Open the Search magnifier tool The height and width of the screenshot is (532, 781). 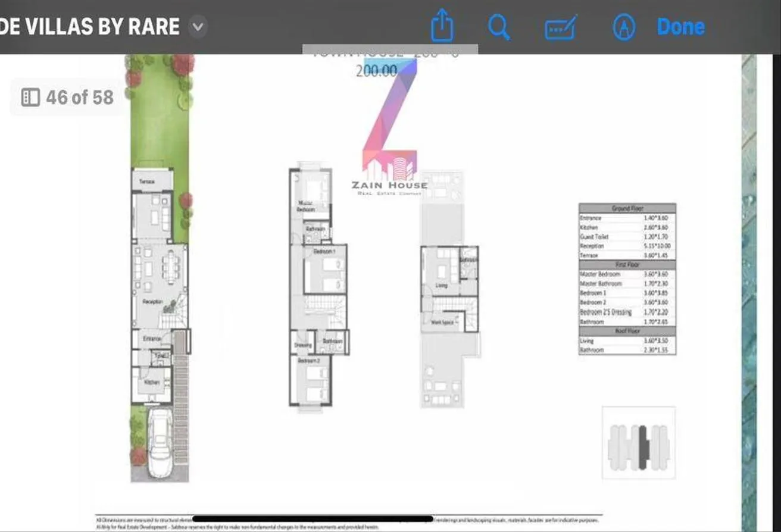coord(499,27)
